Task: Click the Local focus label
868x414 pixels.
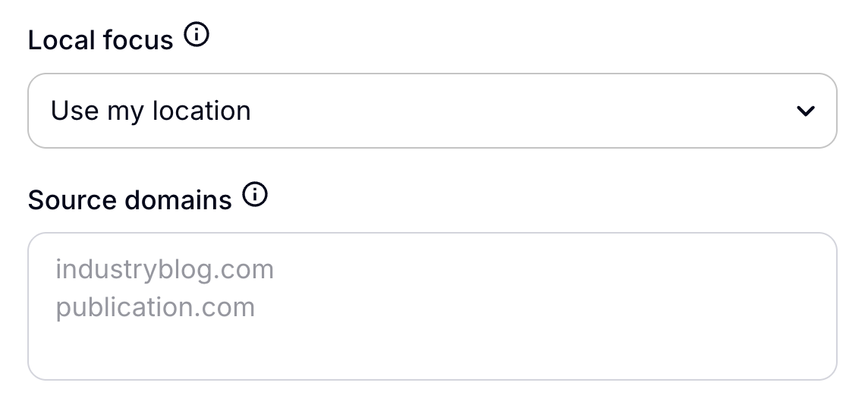Action: [101, 40]
